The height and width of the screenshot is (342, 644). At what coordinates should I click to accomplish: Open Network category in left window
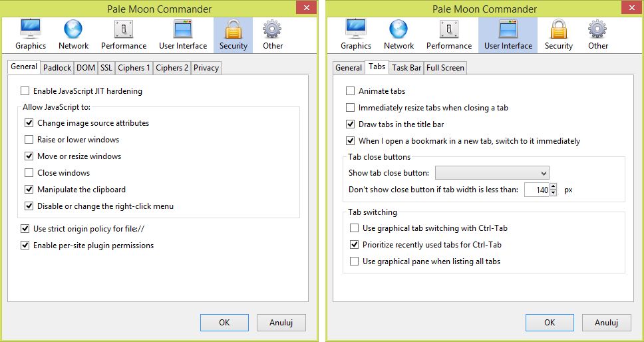coord(74,35)
